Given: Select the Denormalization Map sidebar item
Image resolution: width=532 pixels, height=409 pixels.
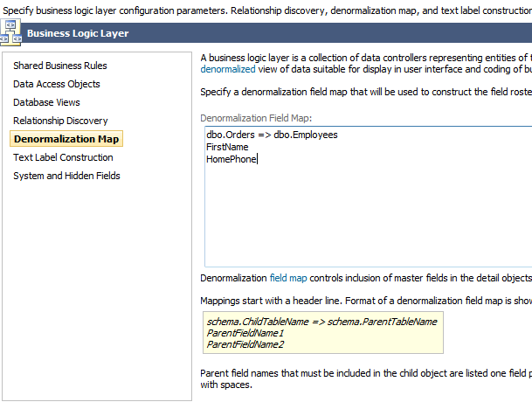Looking at the screenshot, I should click(x=66, y=139).
